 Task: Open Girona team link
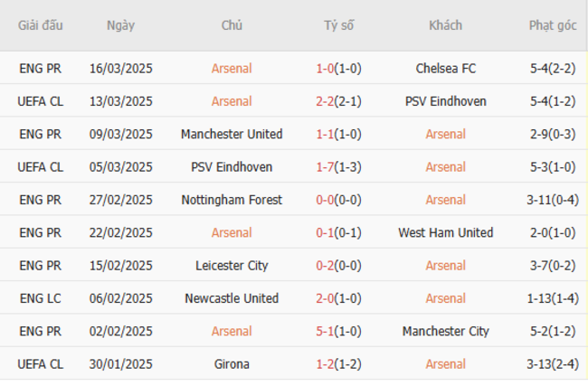tap(232, 364)
